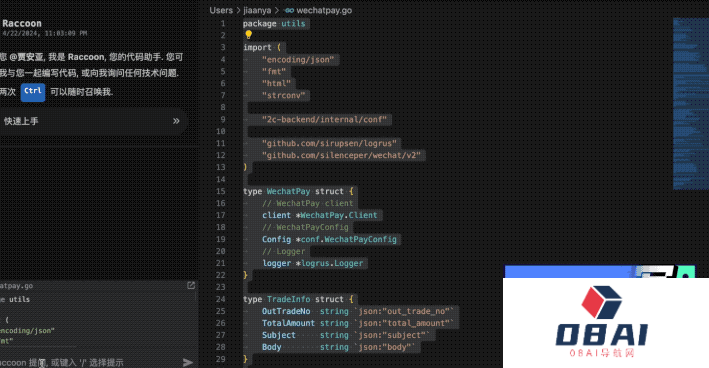Image resolution: width=709 pixels, height=368 pixels.
Task: Click the "fmt" import
Action: [x=274, y=71]
